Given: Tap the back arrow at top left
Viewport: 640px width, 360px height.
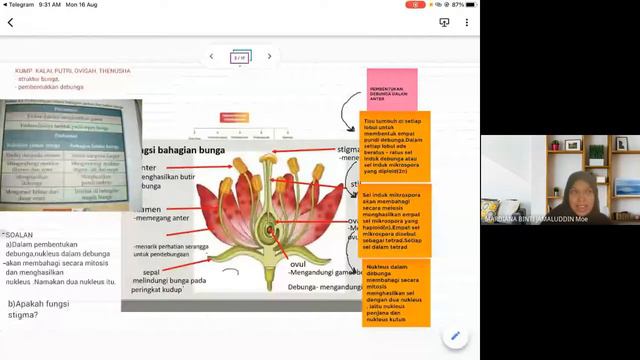Looking at the screenshot, I should click(11, 22).
